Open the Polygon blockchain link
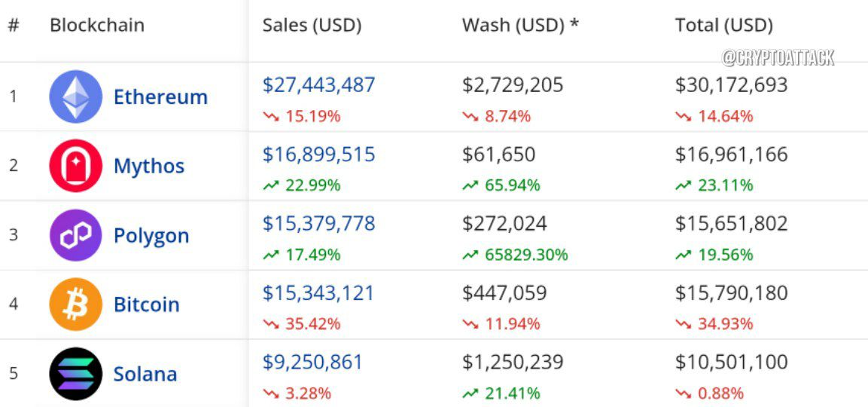This screenshot has width=868, height=407. 151,236
